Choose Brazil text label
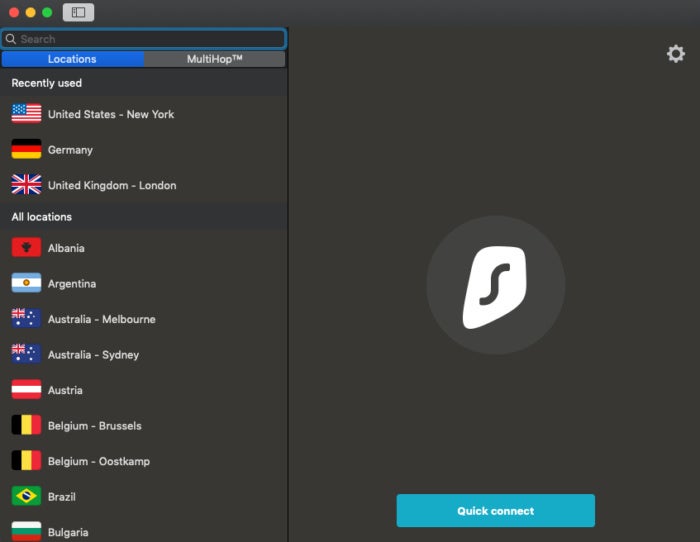 tap(62, 497)
